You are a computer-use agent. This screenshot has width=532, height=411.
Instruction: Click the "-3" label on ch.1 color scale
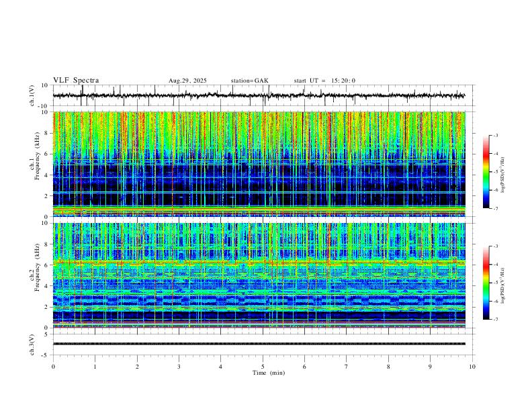(496, 135)
